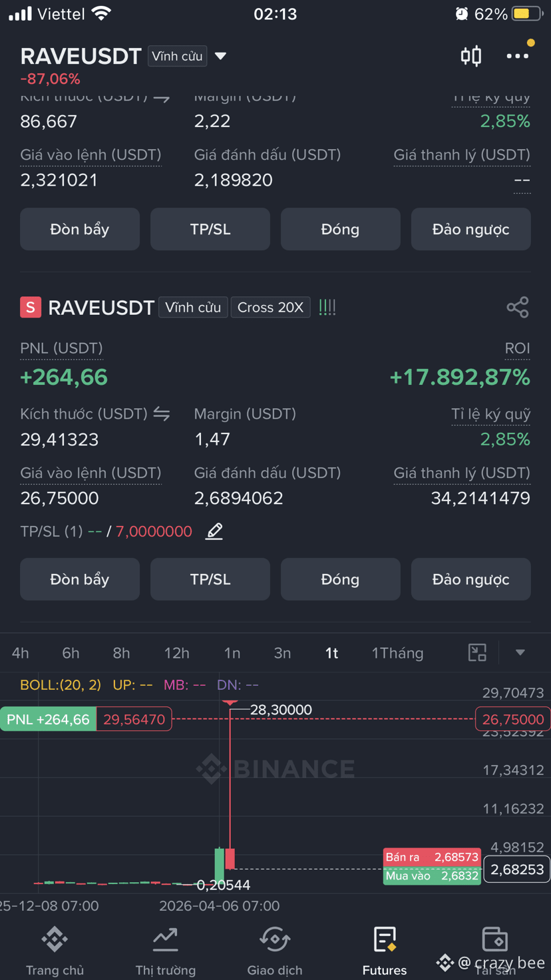Image resolution: width=551 pixels, height=980 pixels.
Task: Share the RAVEUSDT Cross 20X position
Action: [518, 307]
